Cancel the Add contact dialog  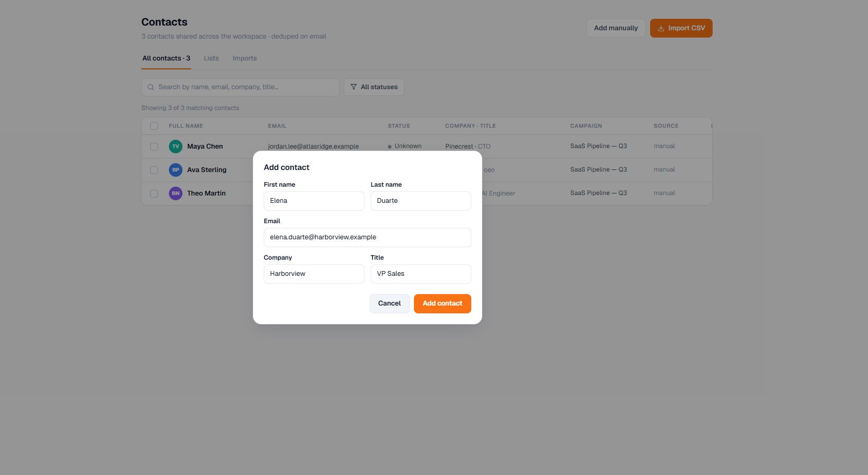click(389, 303)
